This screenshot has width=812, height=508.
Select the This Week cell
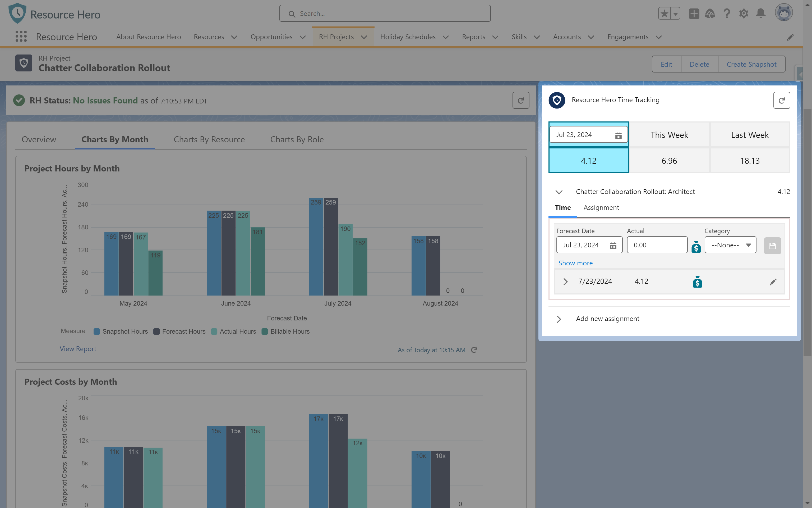click(669, 135)
